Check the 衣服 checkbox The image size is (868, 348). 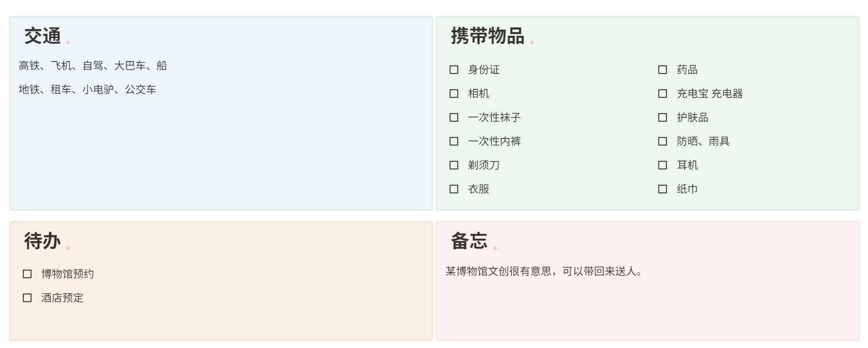pyautogui.click(x=454, y=189)
